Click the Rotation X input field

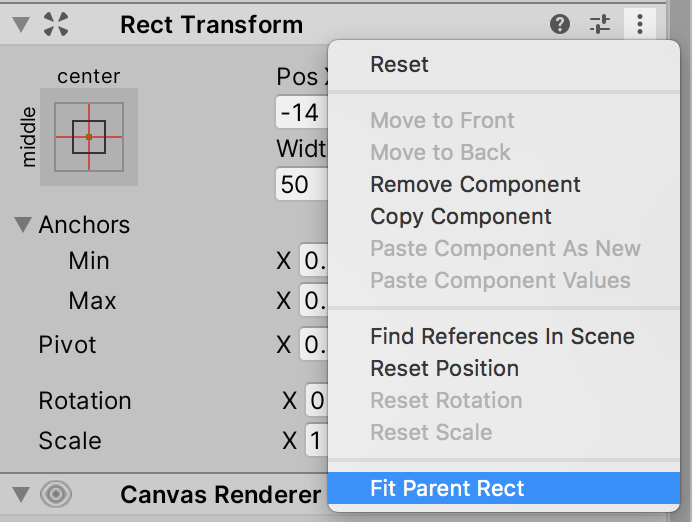pyautogui.click(x=317, y=401)
